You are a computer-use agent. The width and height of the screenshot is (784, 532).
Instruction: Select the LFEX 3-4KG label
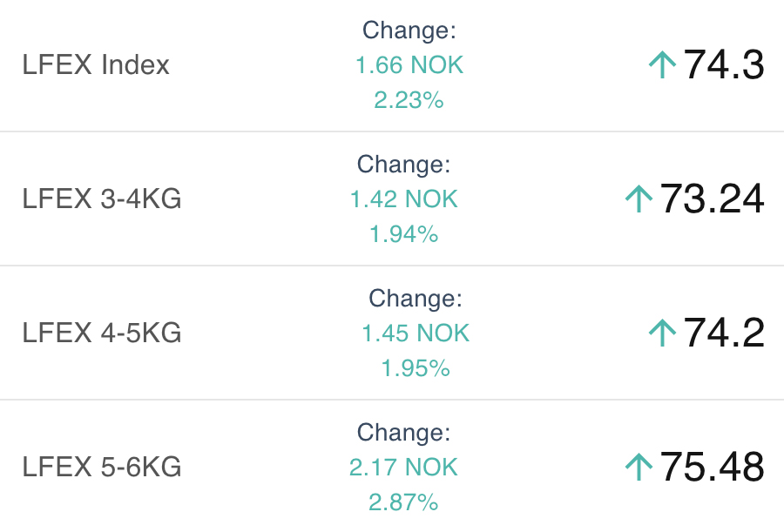coord(102,199)
